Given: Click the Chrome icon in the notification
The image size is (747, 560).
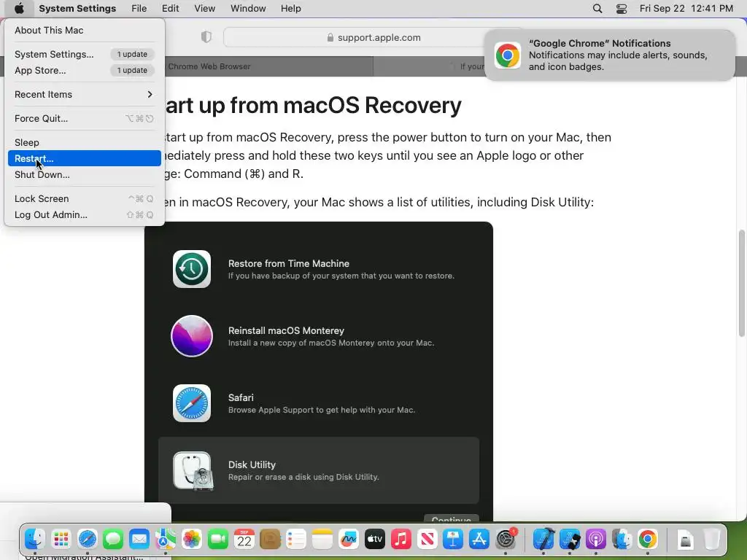Looking at the screenshot, I should [x=508, y=55].
